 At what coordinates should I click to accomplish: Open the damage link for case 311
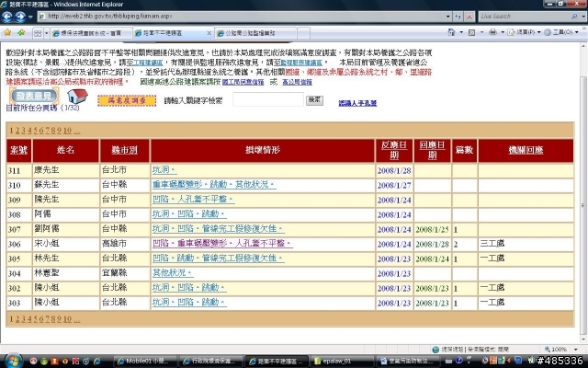pos(164,170)
